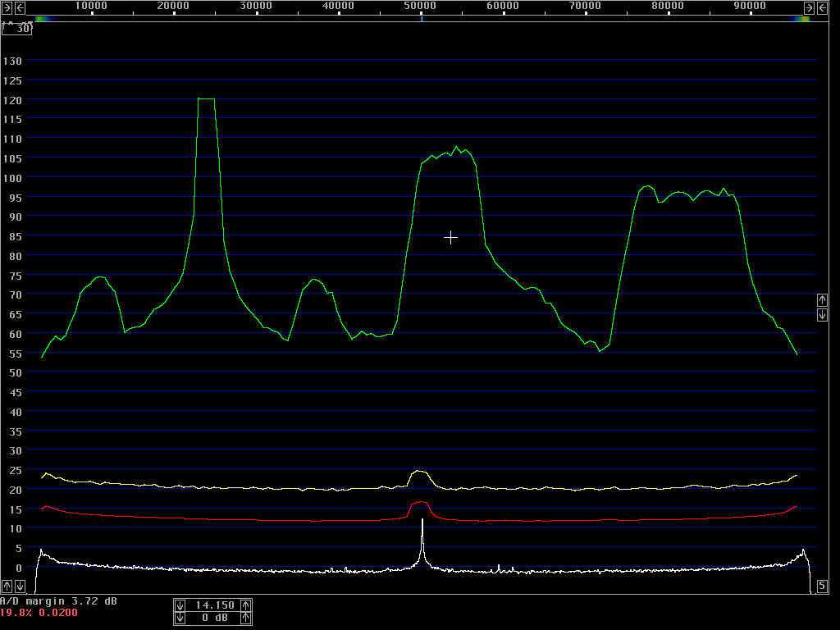The image size is (840, 630).
Task: Lower the 0 dB gain with down arrow
Action: [180, 619]
